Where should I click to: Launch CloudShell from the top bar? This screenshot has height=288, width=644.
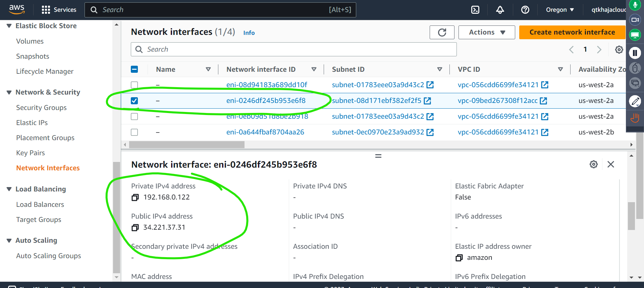[475, 10]
